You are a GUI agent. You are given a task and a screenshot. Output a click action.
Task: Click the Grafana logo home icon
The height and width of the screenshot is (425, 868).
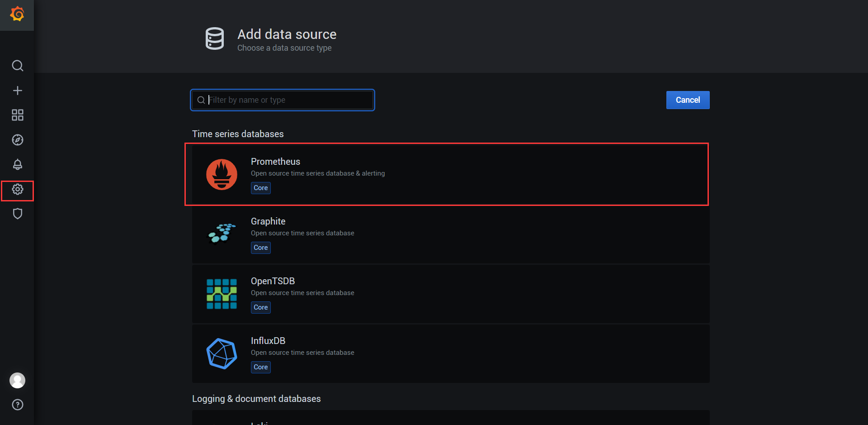tap(17, 14)
